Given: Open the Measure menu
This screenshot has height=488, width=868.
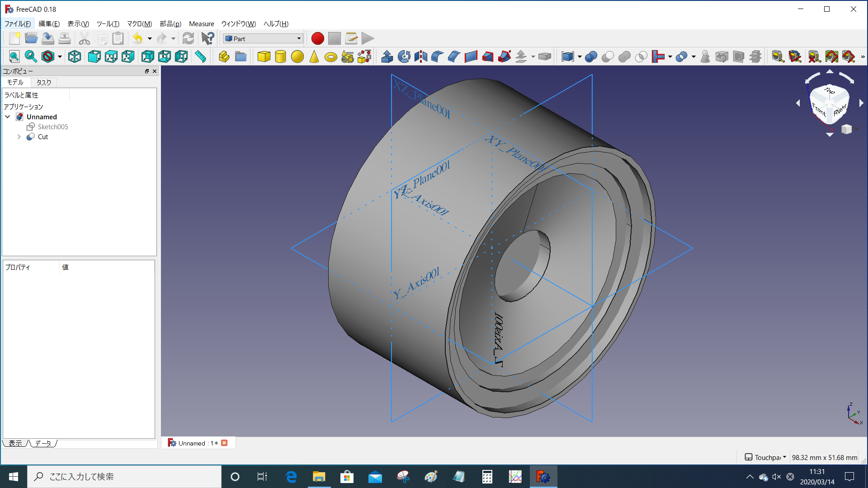Looking at the screenshot, I should (x=201, y=23).
